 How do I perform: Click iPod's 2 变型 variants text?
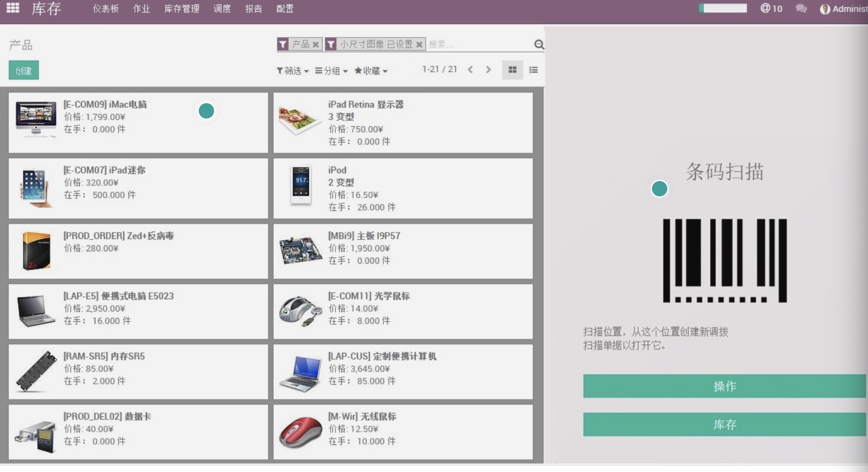pos(341,182)
